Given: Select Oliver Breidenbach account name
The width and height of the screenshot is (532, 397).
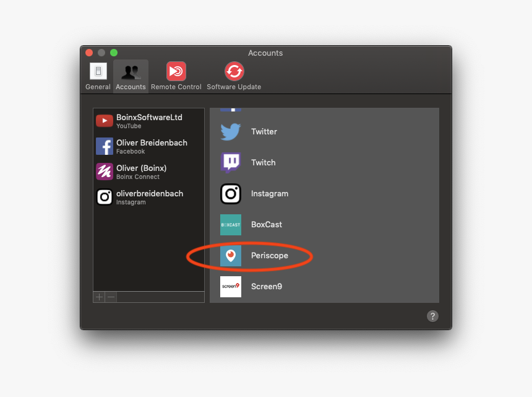Looking at the screenshot, I should click(152, 142).
